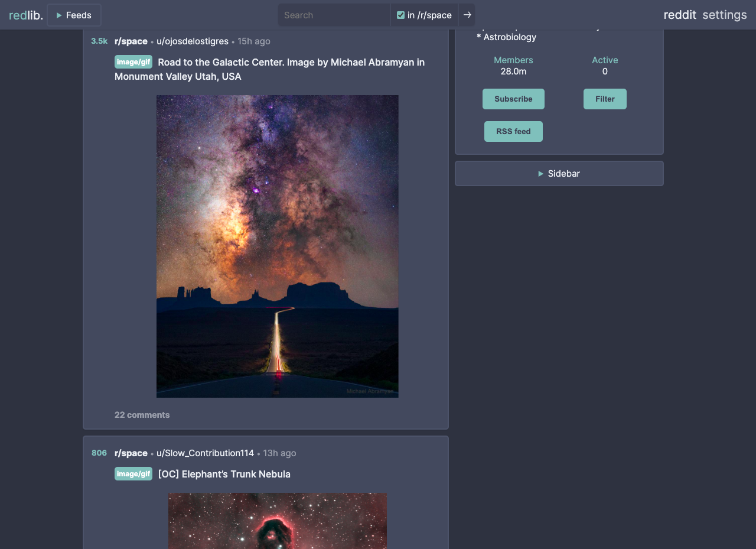Open the RSS feed button

point(513,131)
